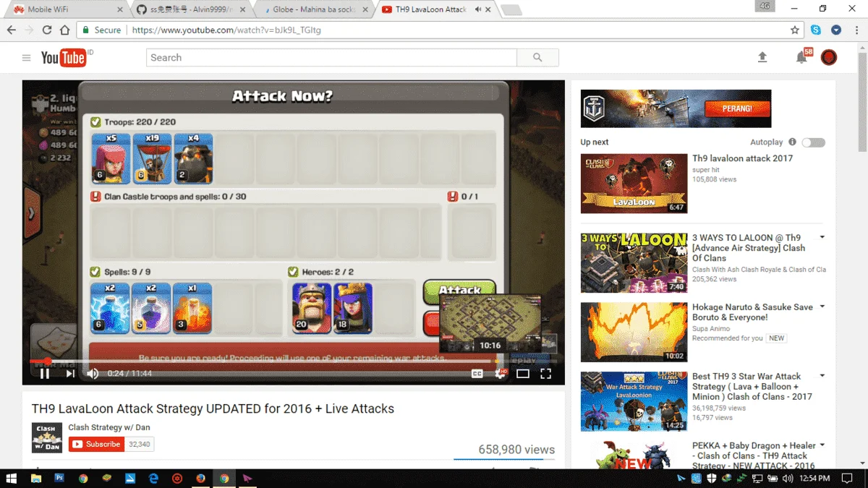The image size is (868, 488).
Task: Click the blue extension icon beside Skype
Action: pyautogui.click(x=836, y=30)
